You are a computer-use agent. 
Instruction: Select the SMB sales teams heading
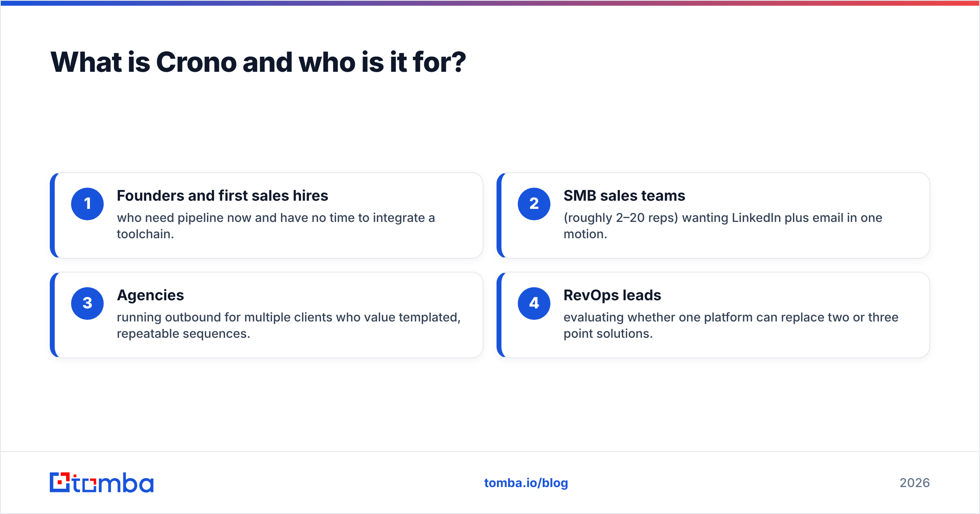pyautogui.click(x=624, y=196)
